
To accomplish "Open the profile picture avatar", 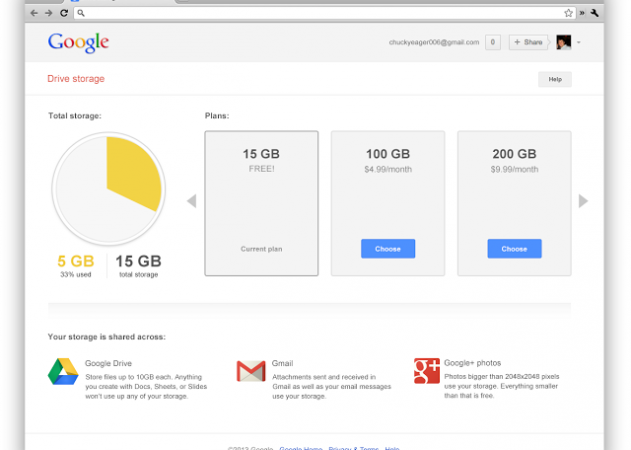I will [563, 42].
